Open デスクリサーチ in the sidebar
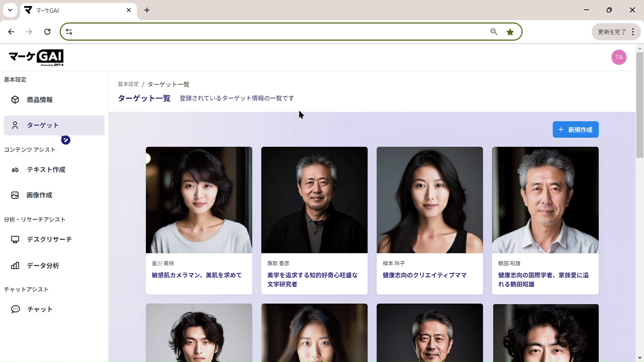The width and height of the screenshot is (644, 362). pos(54,239)
